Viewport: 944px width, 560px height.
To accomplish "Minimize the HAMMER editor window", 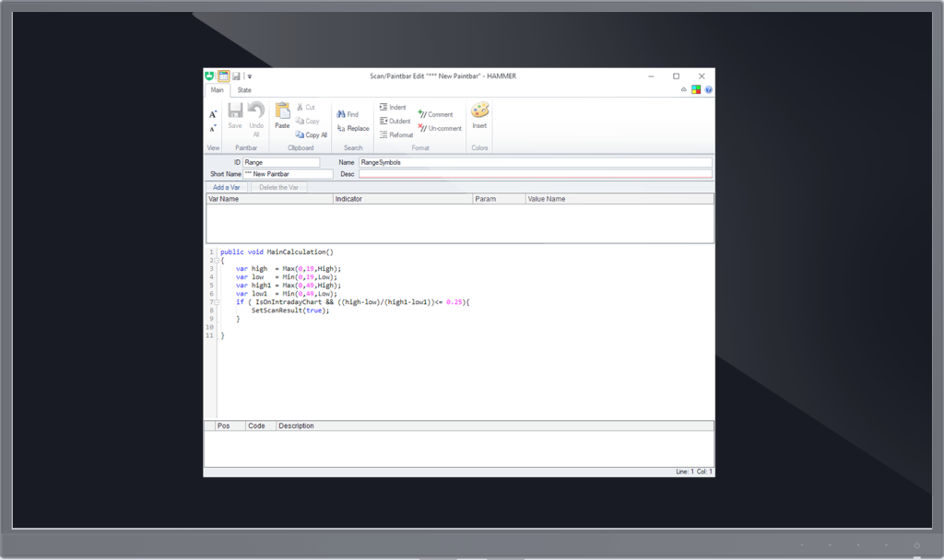I will (651, 76).
